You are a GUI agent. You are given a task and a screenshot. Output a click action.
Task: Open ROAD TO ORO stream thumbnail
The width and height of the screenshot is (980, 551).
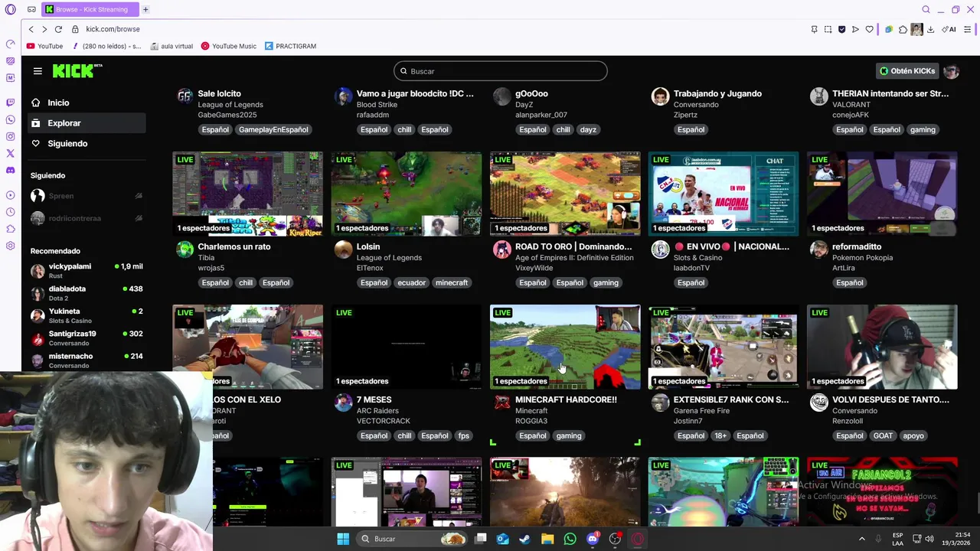(x=565, y=194)
